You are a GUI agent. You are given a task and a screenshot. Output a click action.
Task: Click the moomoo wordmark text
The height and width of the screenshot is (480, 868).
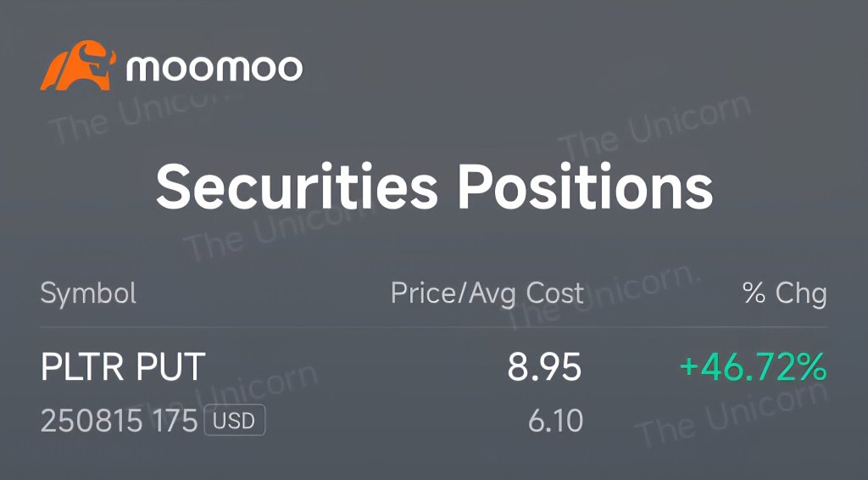coord(214,68)
